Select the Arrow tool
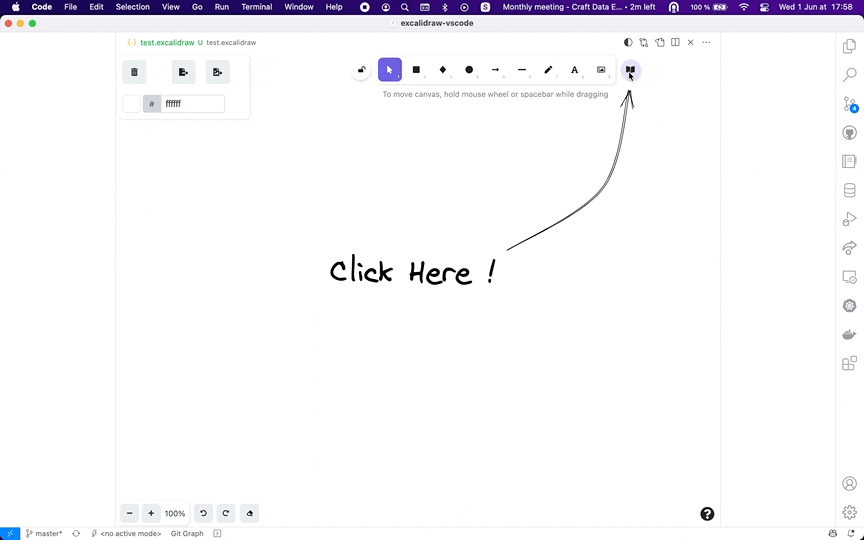Image resolution: width=864 pixels, height=540 pixels. tap(495, 70)
